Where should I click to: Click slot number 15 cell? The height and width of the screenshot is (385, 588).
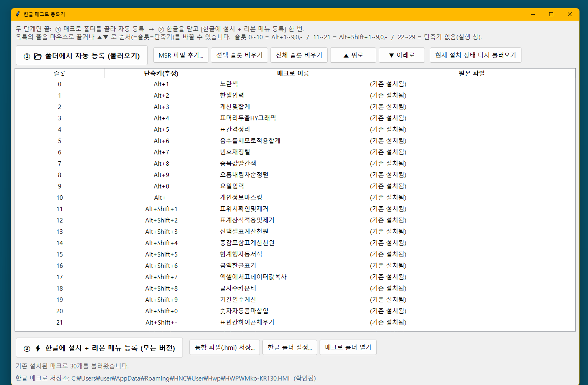tap(60, 255)
